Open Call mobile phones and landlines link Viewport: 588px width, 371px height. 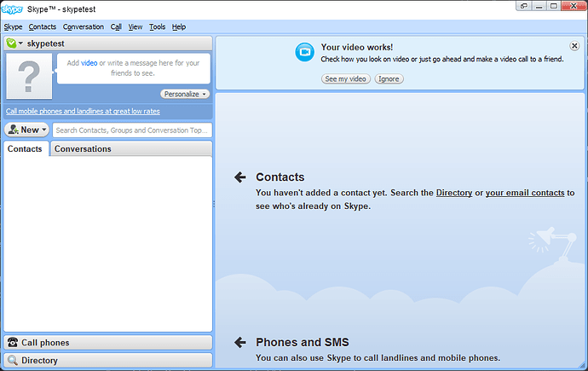pos(83,112)
